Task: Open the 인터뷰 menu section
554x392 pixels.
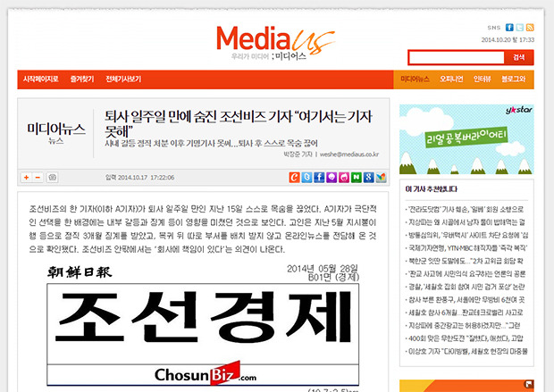Action: click(x=483, y=79)
